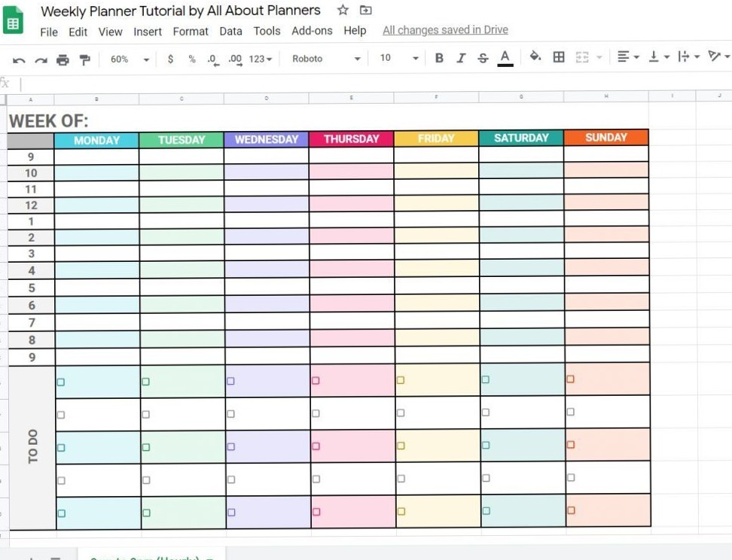Open the Add-ons menu
This screenshot has width=732, height=560.
[x=312, y=32]
